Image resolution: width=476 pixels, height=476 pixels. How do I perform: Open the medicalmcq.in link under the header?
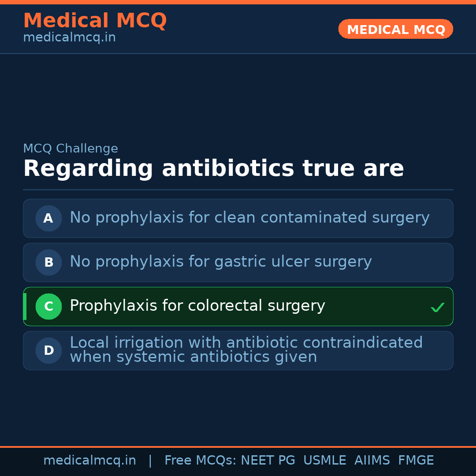(69, 38)
